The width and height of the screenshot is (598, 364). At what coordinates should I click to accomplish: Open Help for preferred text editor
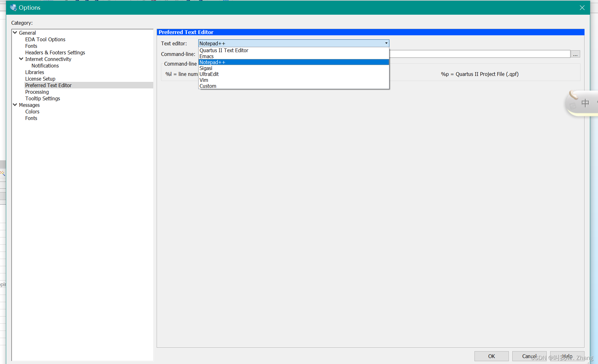567,356
